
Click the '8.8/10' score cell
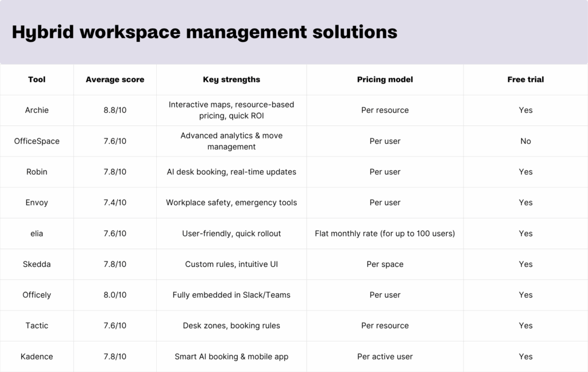point(115,110)
